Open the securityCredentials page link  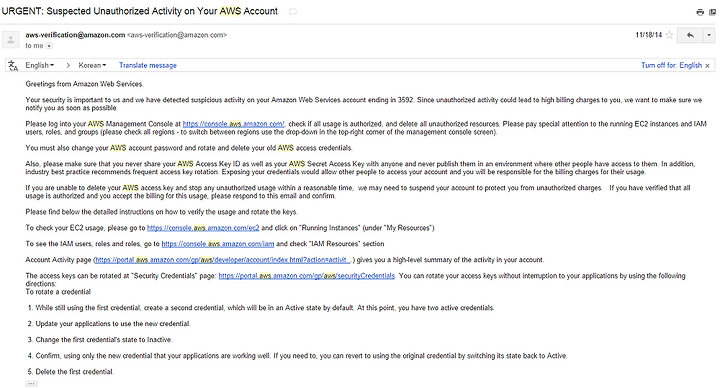(306, 276)
